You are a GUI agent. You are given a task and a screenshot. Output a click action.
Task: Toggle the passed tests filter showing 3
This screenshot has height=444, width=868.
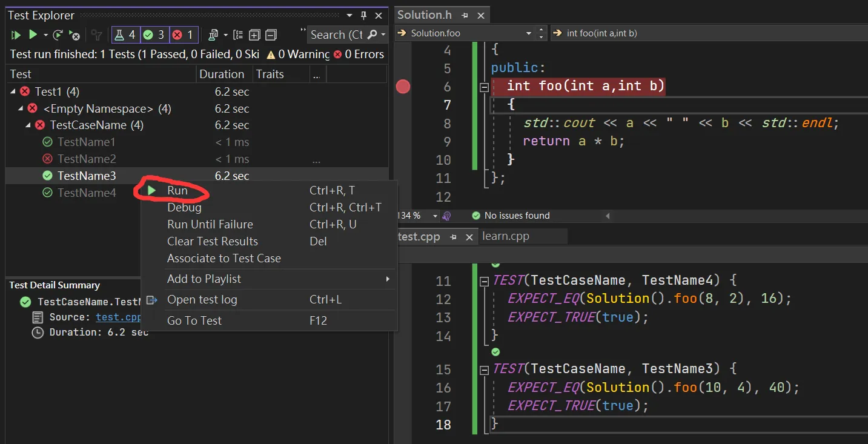(x=154, y=35)
